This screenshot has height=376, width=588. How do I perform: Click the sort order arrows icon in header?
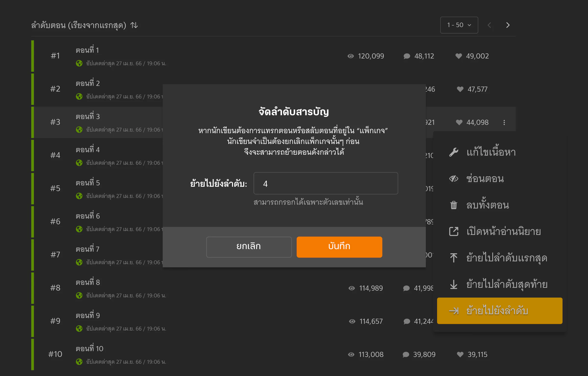click(x=134, y=25)
